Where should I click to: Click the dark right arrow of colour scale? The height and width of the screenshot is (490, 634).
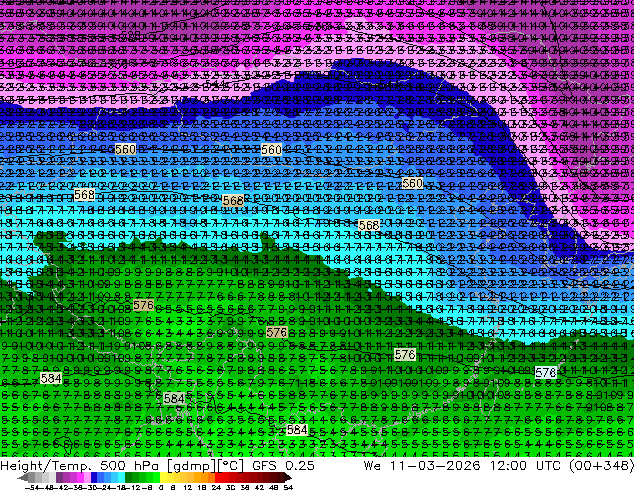288,477
